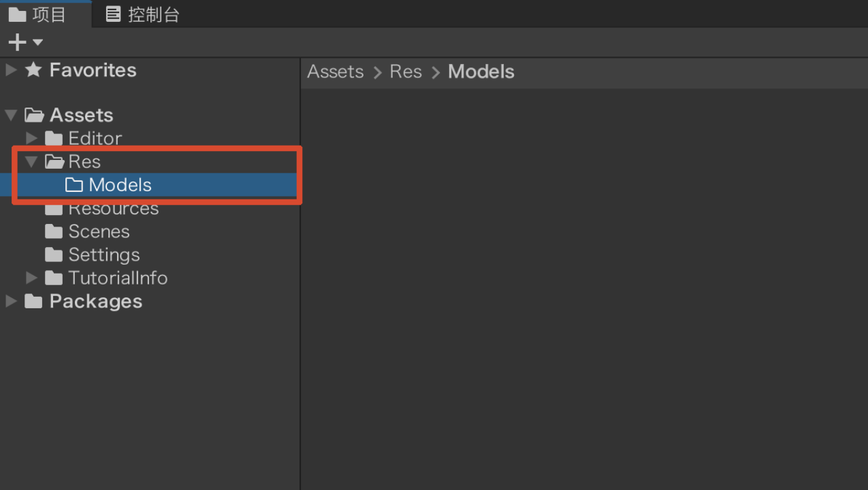Click the plus create-asset button
The height and width of the screenshot is (490, 868).
pyautogui.click(x=17, y=42)
